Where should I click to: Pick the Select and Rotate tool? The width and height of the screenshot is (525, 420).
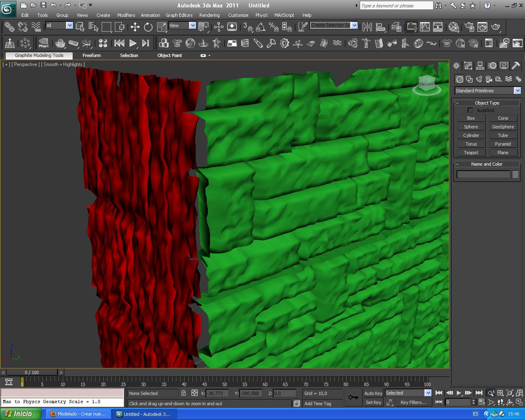(148, 27)
